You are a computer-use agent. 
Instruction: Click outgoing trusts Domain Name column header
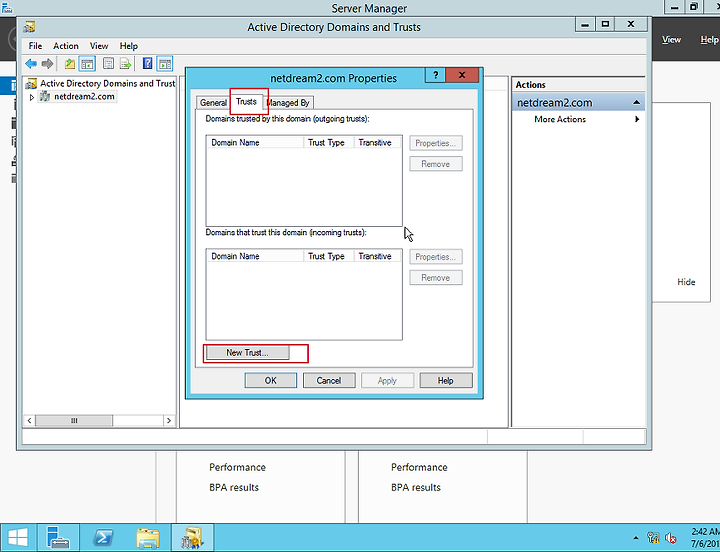[x=255, y=143]
